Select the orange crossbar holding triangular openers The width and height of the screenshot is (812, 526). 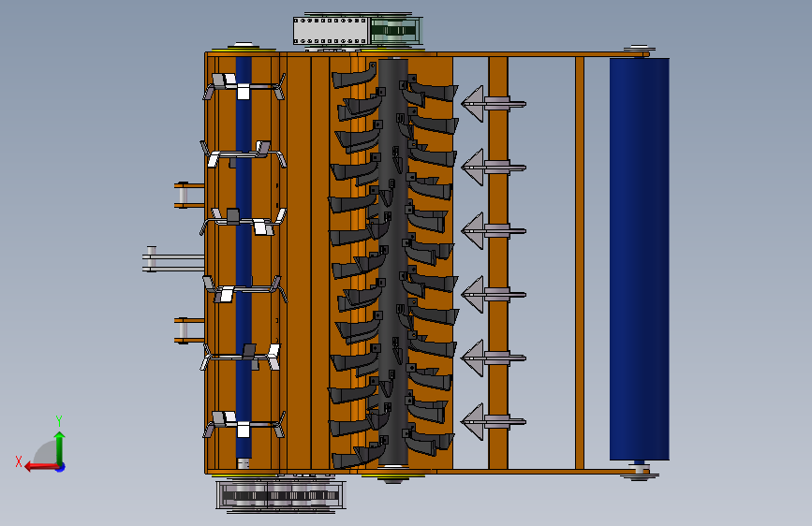point(498,263)
